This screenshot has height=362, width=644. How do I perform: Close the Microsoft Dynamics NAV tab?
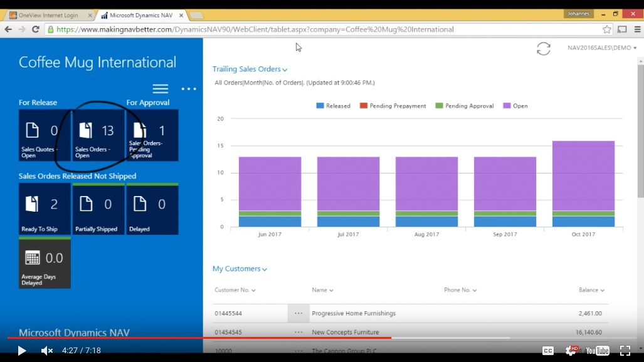coord(181,15)
